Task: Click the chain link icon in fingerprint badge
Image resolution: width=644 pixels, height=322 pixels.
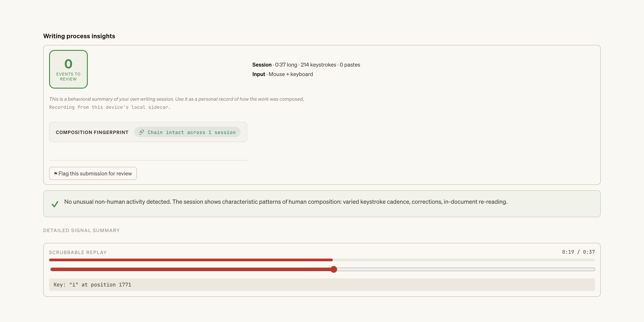Action: 141,132
